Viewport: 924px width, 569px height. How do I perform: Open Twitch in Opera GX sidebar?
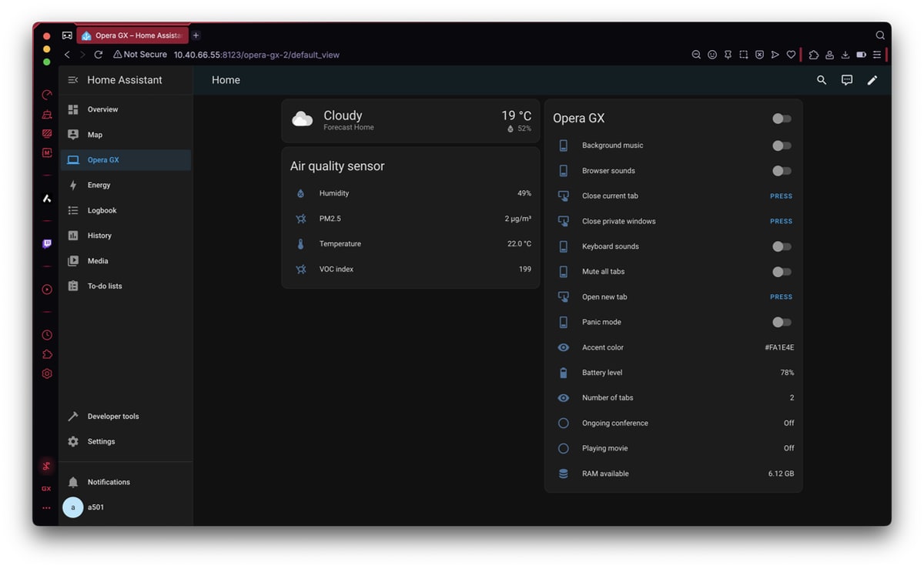[47, 244]
